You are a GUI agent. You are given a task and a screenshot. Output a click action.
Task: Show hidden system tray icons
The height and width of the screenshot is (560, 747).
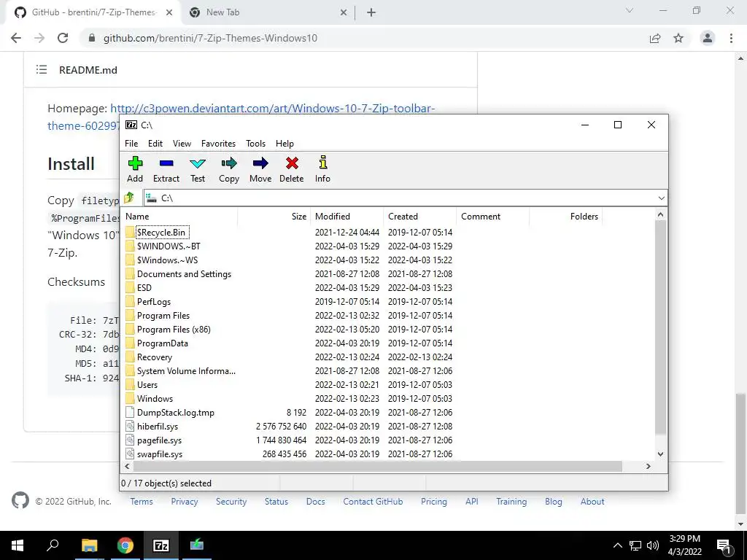pos(617,545)
